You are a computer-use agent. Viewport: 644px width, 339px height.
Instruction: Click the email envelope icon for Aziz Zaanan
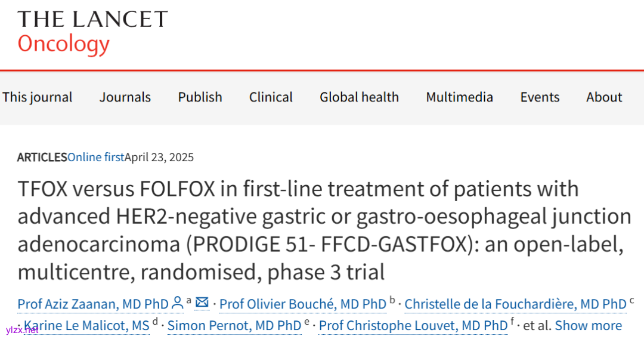point(202,303)
